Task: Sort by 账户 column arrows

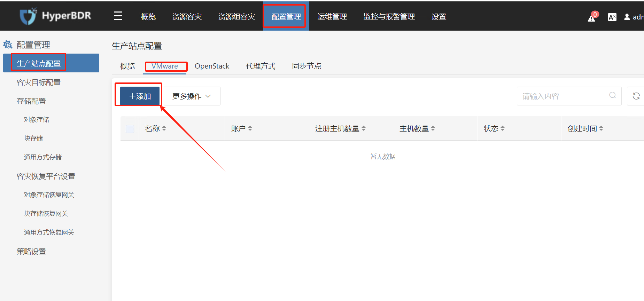Action: [250, 128]
